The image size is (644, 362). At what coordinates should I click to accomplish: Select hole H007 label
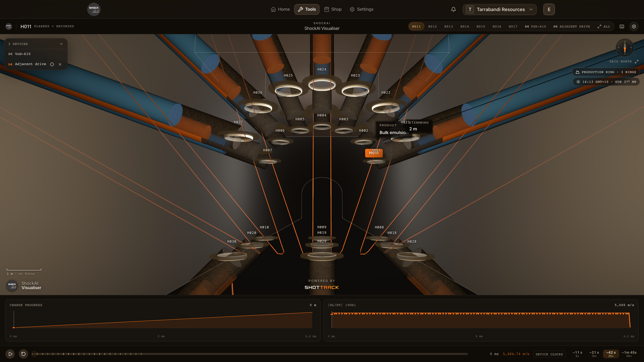(267, 150)
